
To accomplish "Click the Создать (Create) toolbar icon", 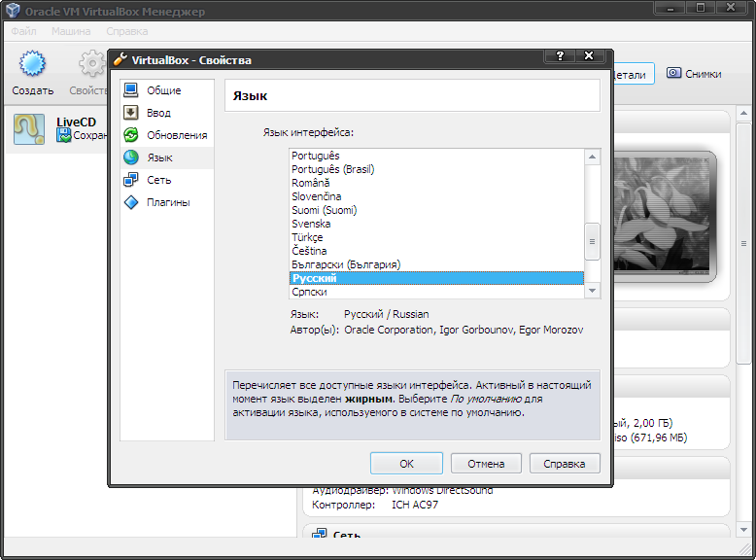I will coord(32,63).
